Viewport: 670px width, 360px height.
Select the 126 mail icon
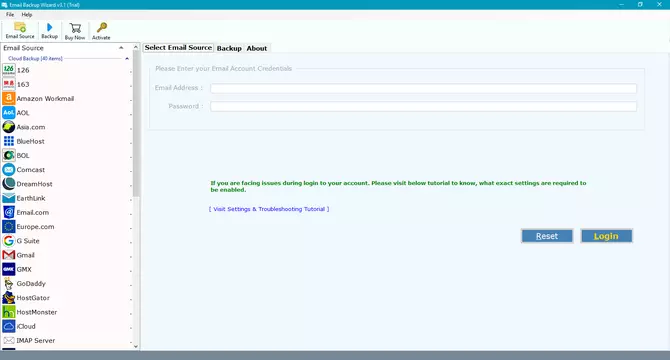coord(9,70)
